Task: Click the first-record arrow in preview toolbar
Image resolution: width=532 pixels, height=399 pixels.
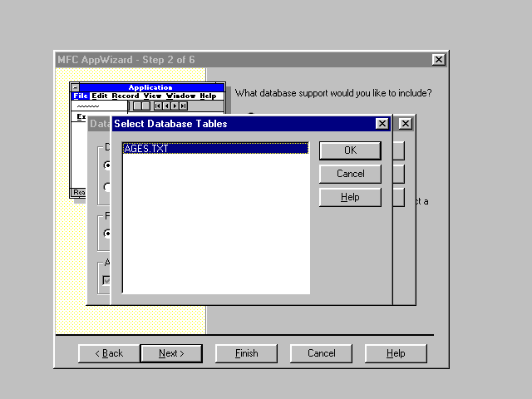Action: tap(158, 106)
